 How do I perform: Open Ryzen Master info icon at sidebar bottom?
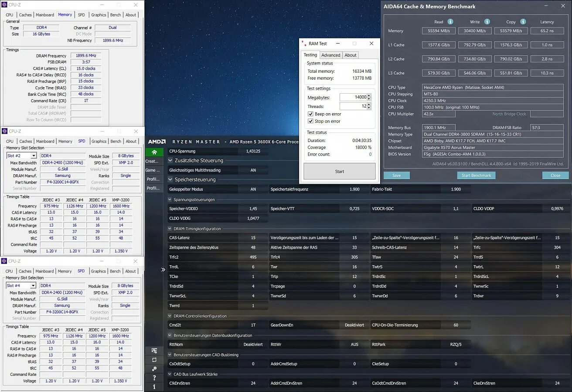[x=154, y=386]
